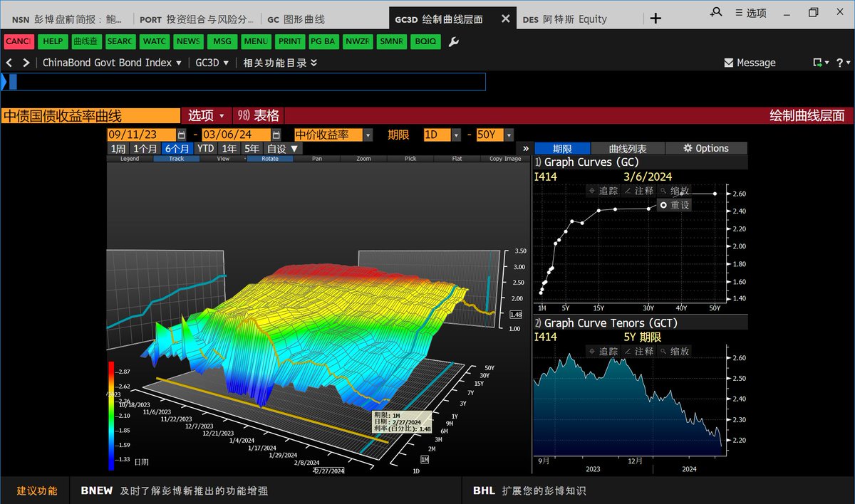Close the GC3D 绘制曲线层面 tab
Image resolution: width=855 pixels, height=504 pixels.
coord(506,19)
